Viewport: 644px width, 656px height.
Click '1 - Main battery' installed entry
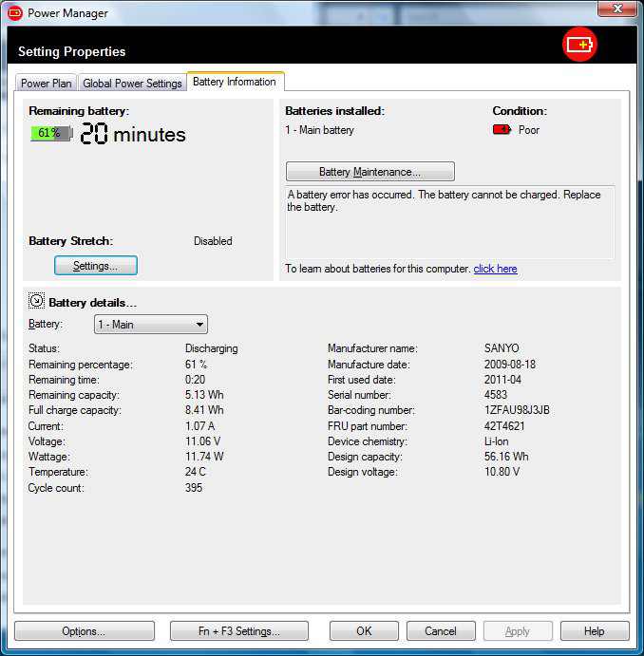coord(320,130)
